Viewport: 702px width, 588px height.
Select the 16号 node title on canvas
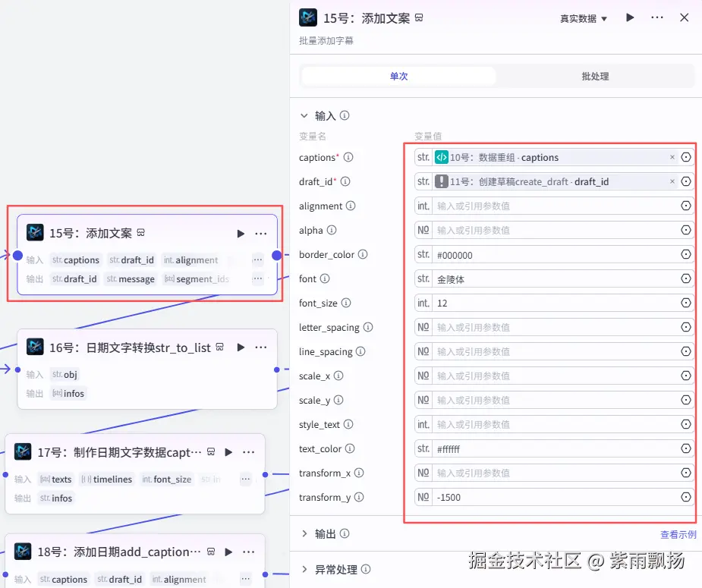tap(130, 347)
